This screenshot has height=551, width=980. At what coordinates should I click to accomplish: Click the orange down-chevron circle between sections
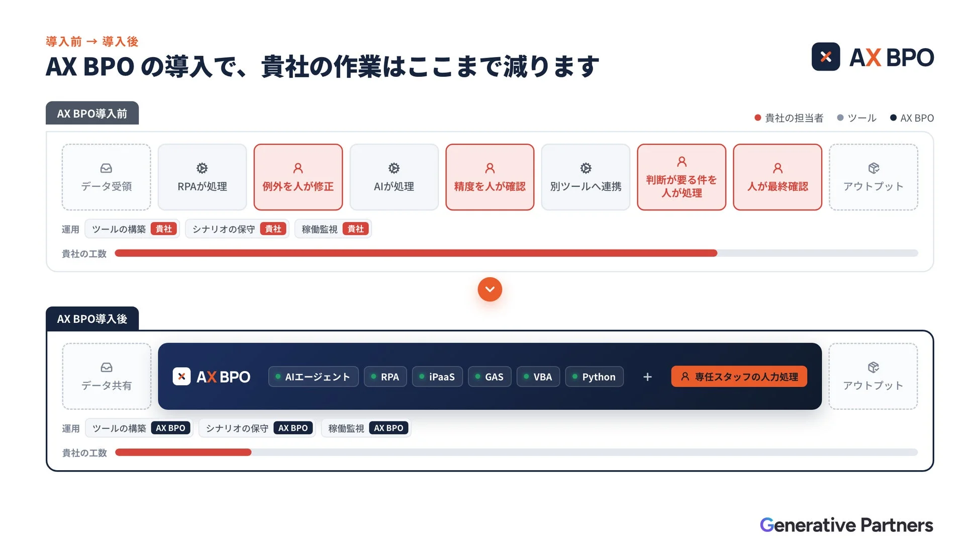click(x=490, y=289)
